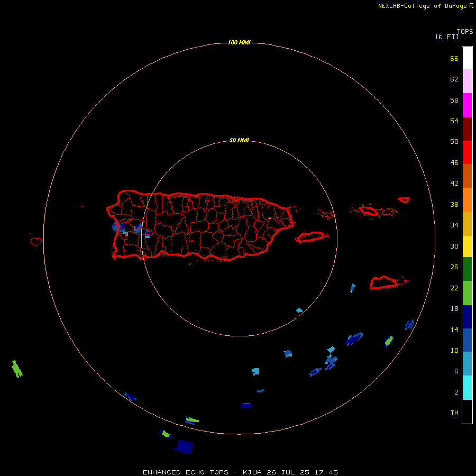This screenshot has width=476, height=476.
Task: Select the "58" legend value
Action: pyautogui.click(x=454, y=100)
